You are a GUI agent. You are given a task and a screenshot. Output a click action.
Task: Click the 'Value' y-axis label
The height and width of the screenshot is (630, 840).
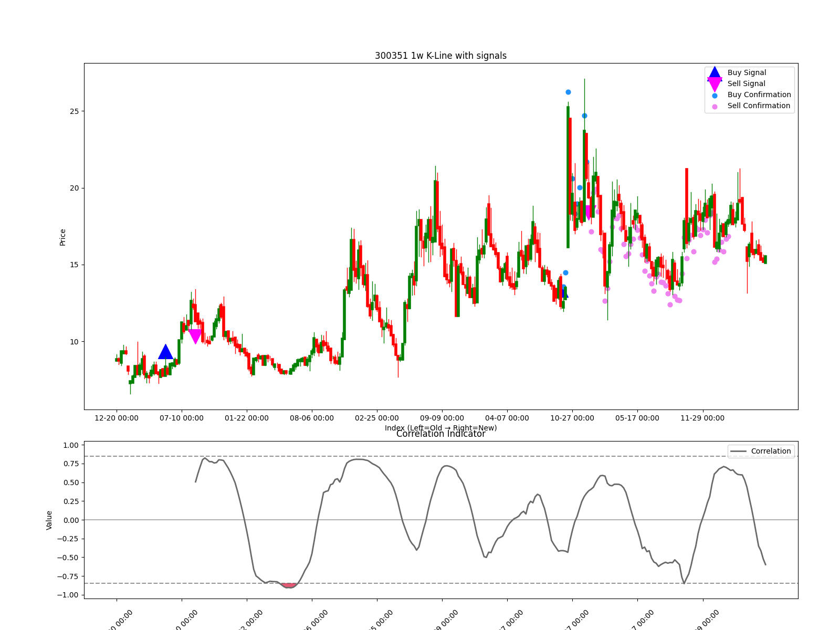49,520
